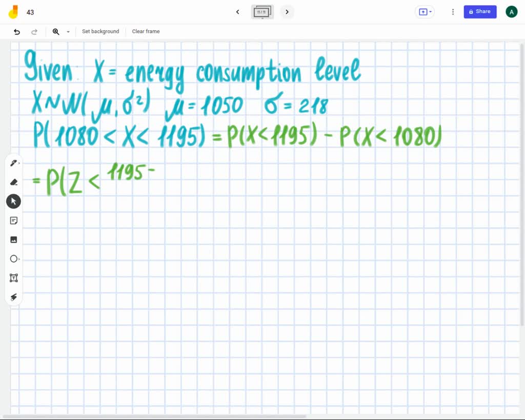
Task: Insert an image onto the board
Action: coord(13,239)
